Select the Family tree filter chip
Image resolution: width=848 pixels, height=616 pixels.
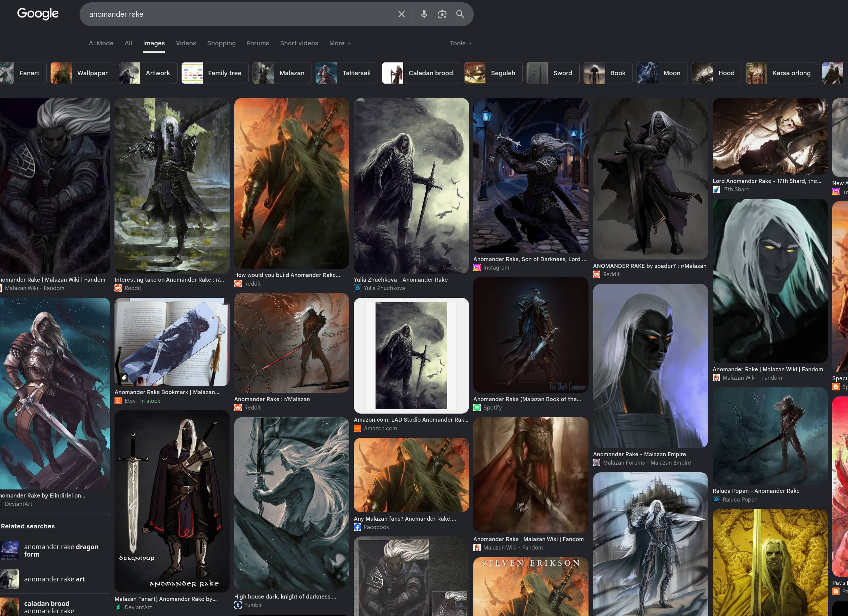215,73
